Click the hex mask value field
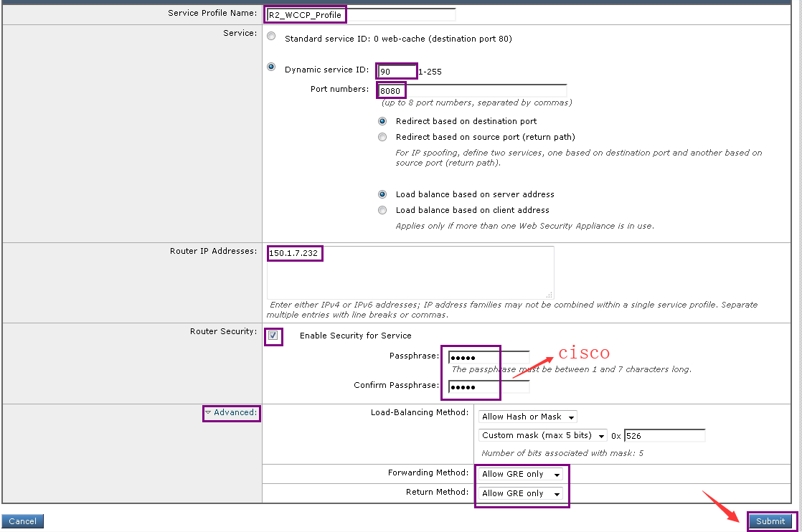 664,435
